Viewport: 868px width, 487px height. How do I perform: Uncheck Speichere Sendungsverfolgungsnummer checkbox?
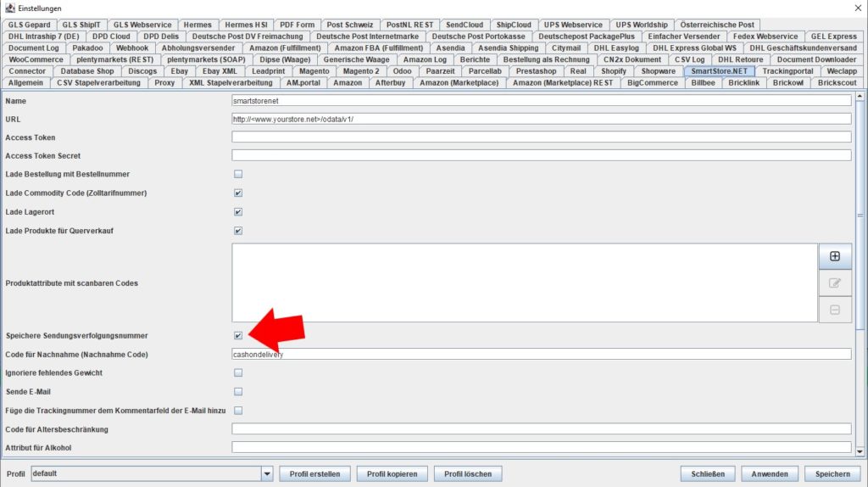(x=238, y=335)
